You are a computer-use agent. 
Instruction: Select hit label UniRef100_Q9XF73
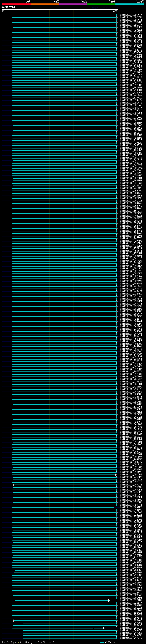tap(131, 389)
